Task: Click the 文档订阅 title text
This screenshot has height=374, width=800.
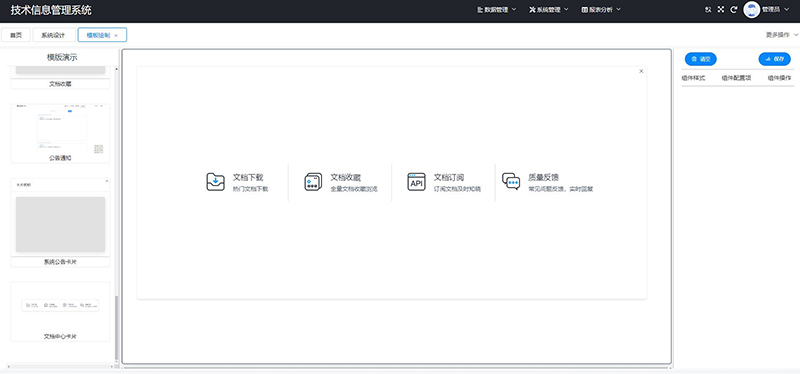Action: [x=449, y=178]
